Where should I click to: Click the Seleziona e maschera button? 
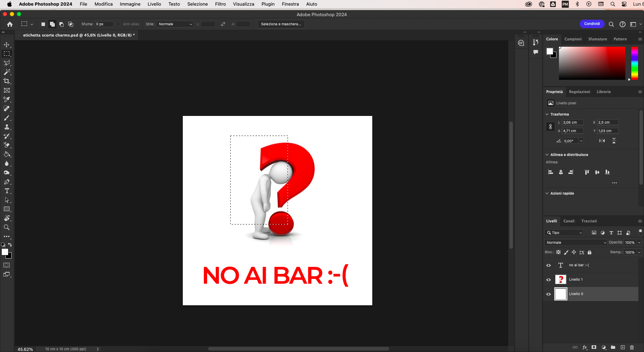tap(281, 24)
